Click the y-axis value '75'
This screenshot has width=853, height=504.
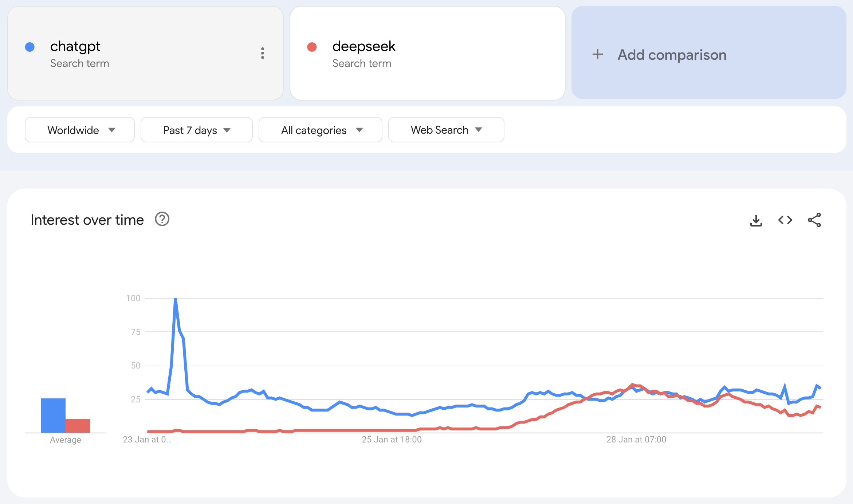pyautogui.click(x=136, y=332)
